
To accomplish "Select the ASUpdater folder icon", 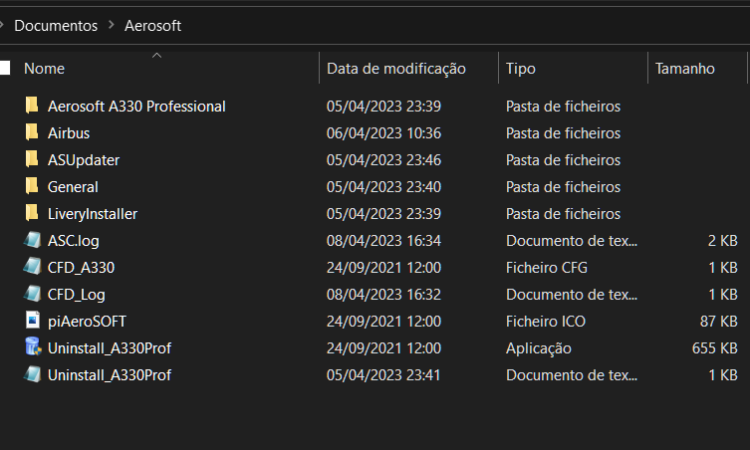I will (x=32, y=159).
